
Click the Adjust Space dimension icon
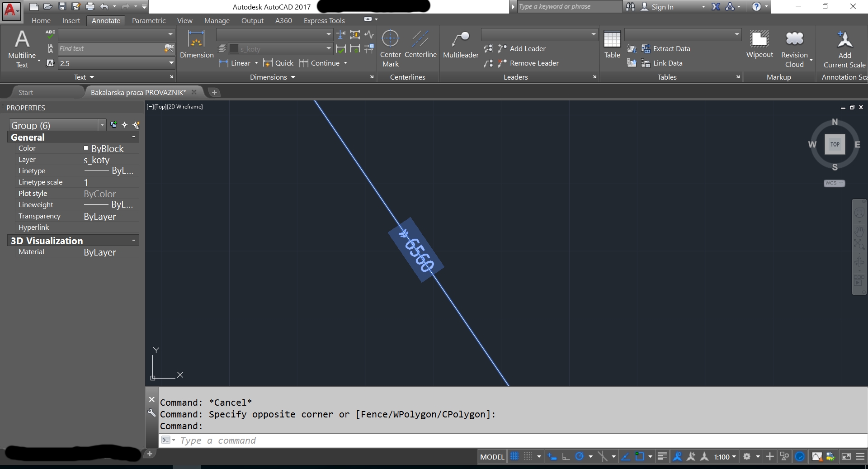click(x=355, y=34)
